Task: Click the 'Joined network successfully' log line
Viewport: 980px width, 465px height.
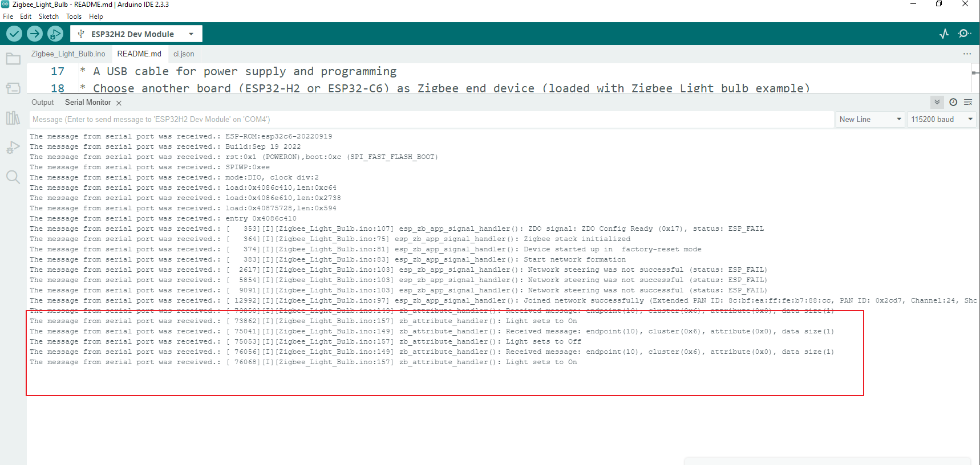Action: (x=502, y=300)
